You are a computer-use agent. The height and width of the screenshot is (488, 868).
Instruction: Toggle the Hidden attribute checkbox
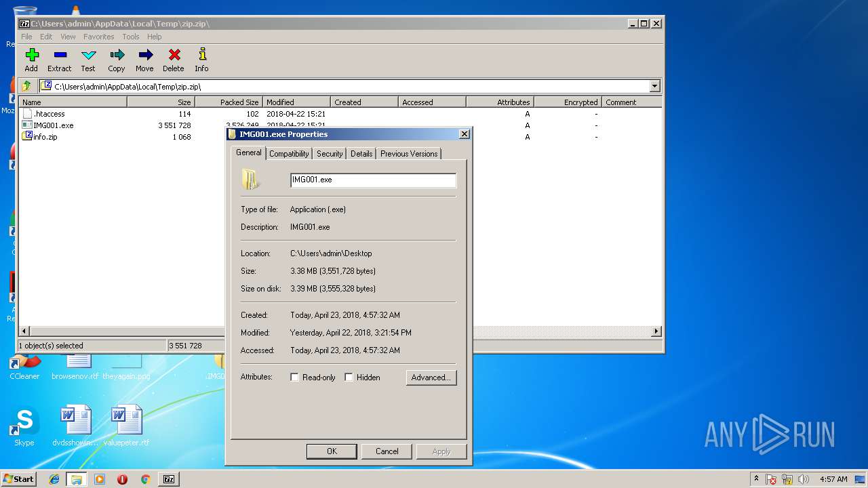coord(349,378)
